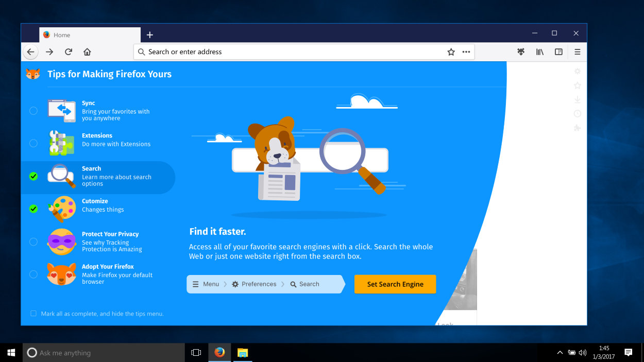Click the Set Search Engine button
This screenshot has width=644, height=362.
click(x=395, y=284)
